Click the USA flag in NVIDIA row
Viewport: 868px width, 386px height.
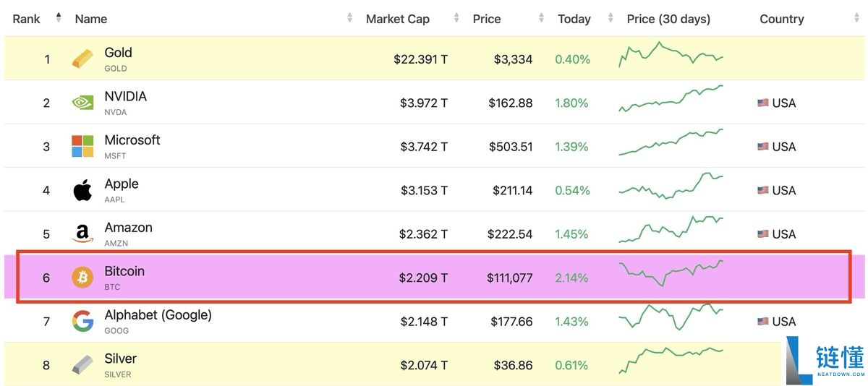763,103
